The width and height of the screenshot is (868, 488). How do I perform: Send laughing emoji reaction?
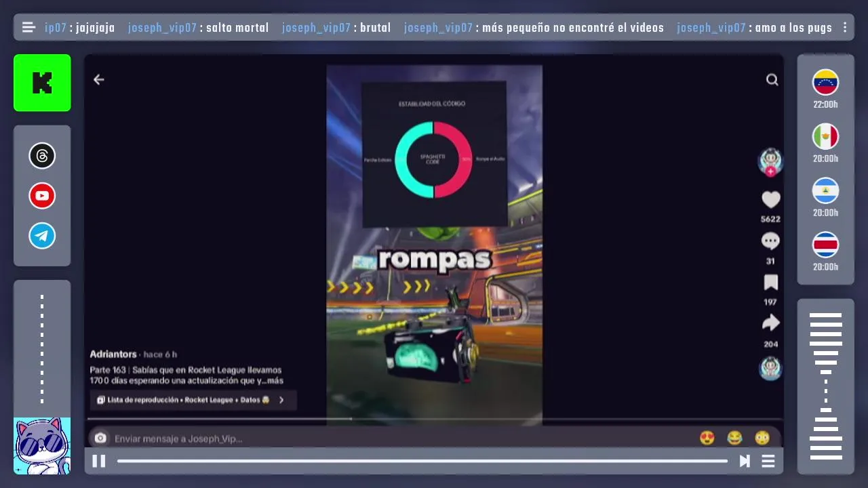coord(734,438)
